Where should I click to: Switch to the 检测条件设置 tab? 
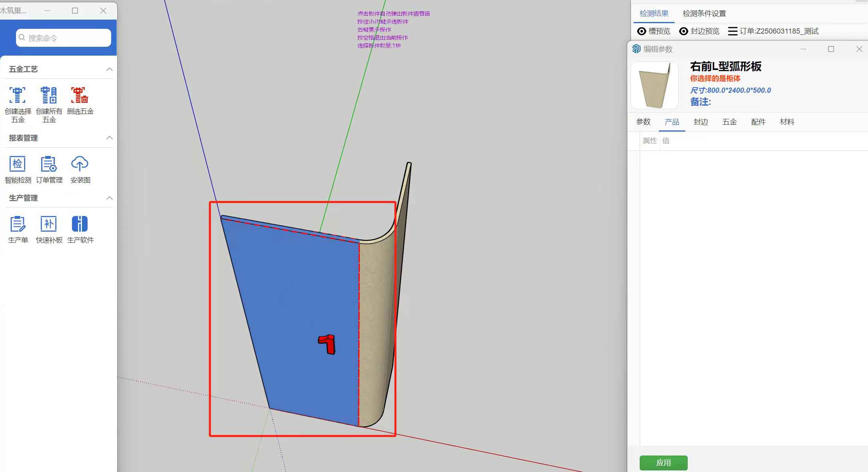click(x=704, y=14)
